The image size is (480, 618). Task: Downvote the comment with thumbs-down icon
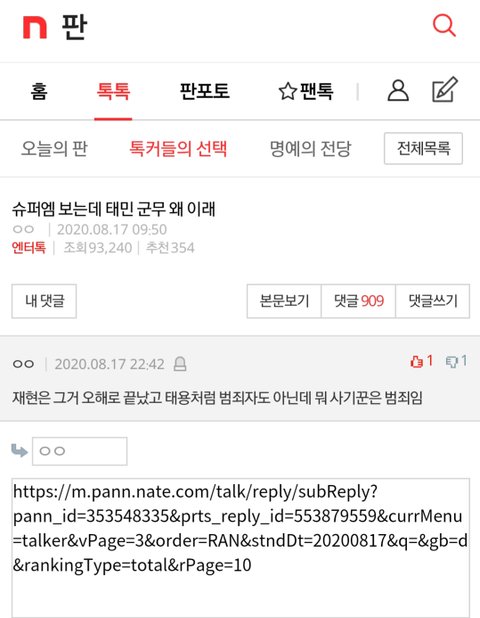pos(452,361)
